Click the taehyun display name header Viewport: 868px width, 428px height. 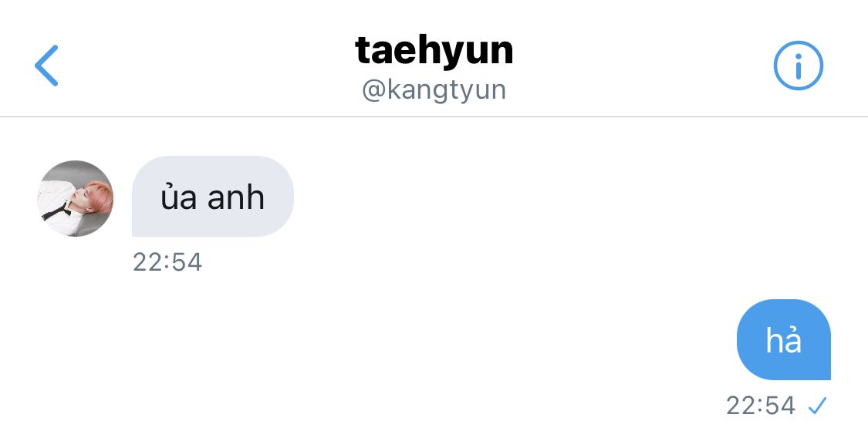click(x=434, y=50)
